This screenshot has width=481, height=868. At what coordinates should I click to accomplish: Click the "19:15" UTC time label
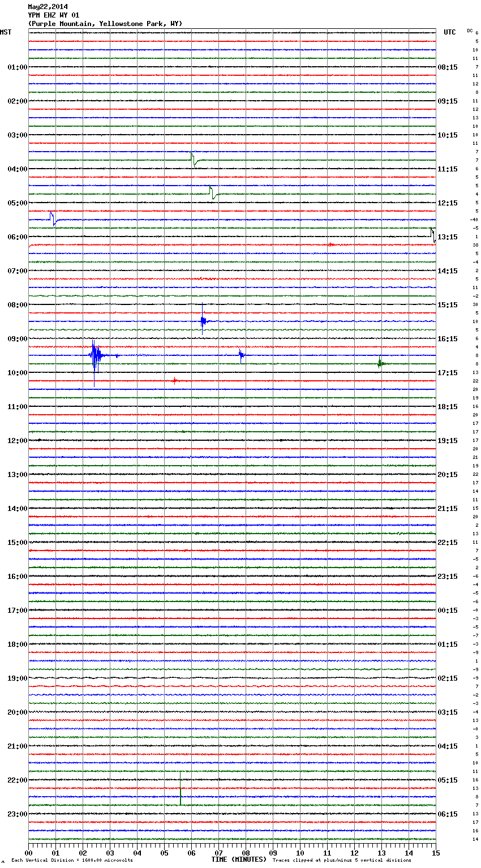tap(448, 441)
